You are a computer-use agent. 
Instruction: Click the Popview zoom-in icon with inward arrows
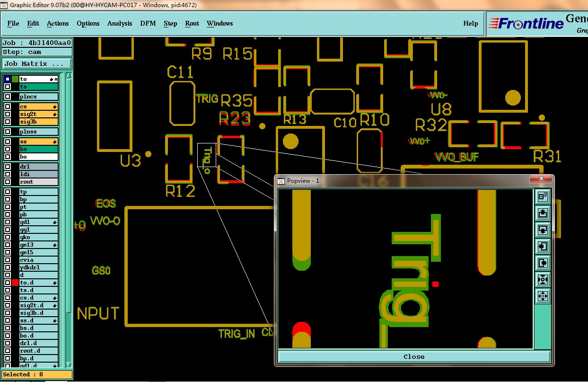543,280
